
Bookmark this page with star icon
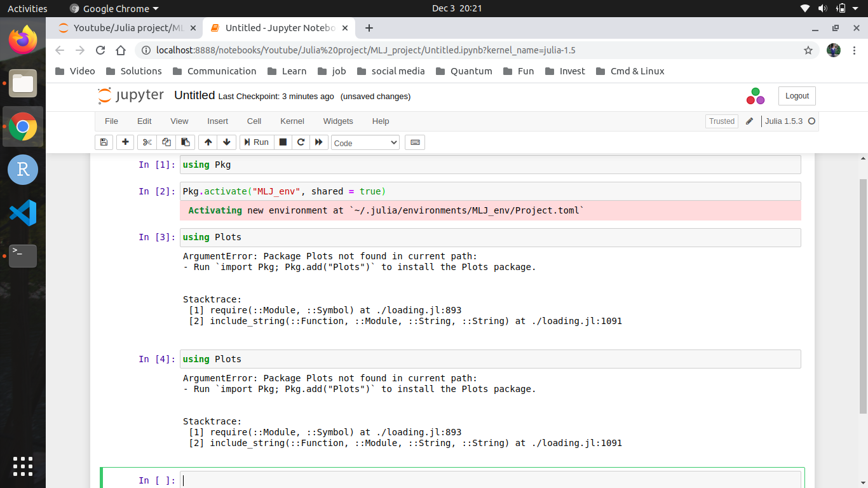click(808, 50)
